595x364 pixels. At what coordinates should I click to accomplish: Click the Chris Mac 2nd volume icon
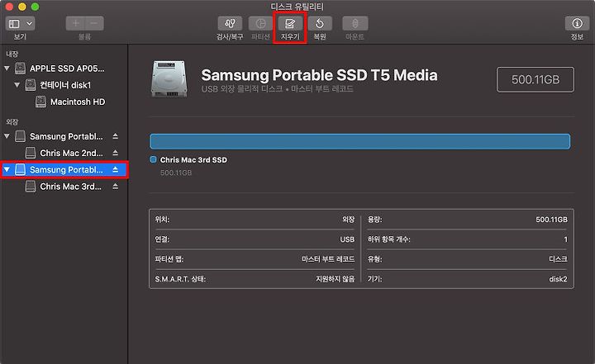tap(31, 153)
